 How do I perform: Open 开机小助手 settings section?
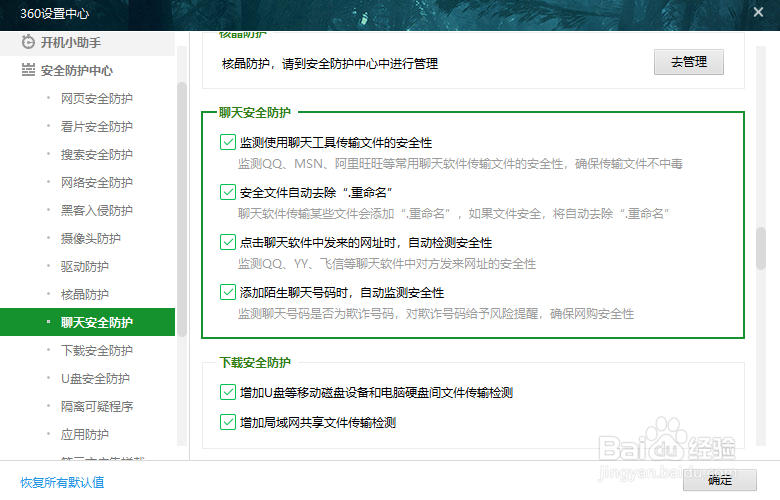[x=88, y=43]
